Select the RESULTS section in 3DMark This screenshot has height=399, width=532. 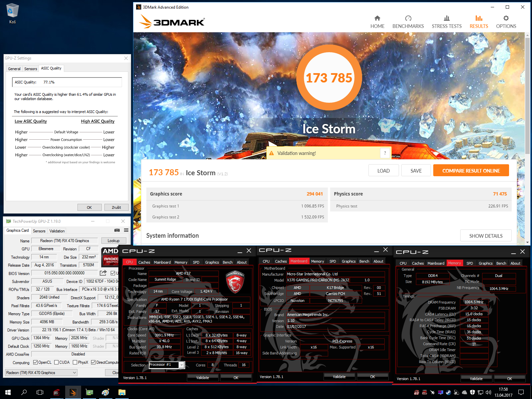479,22
